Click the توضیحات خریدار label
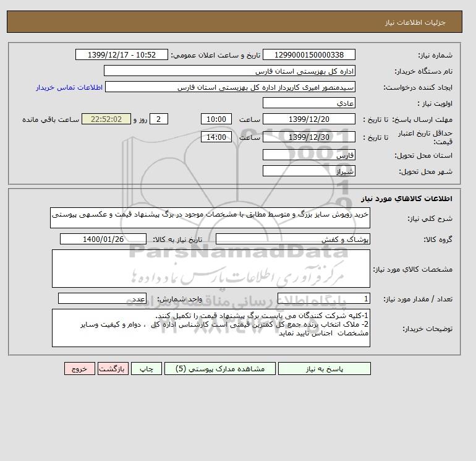Viewport: 476px width, 461px height. point(428,329)
